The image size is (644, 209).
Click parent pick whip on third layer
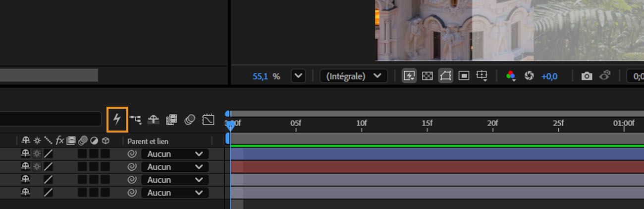(x=132, y=180)
